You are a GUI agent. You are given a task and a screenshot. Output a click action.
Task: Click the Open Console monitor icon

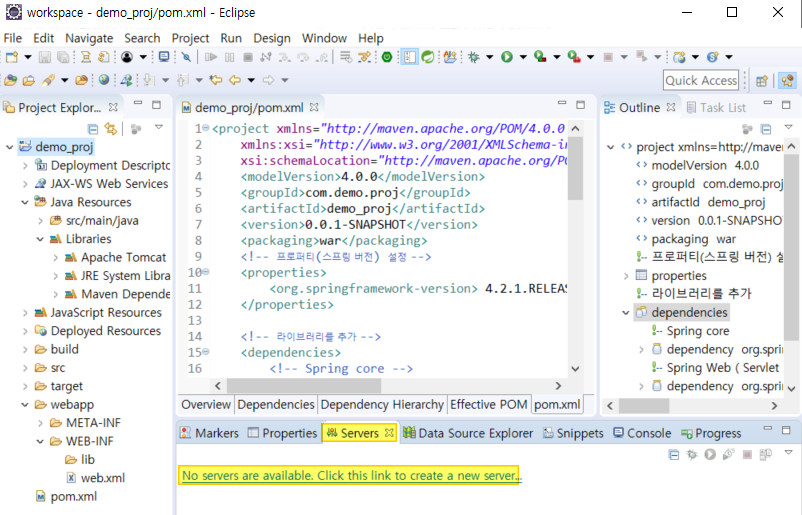click(x=164, y=57)
